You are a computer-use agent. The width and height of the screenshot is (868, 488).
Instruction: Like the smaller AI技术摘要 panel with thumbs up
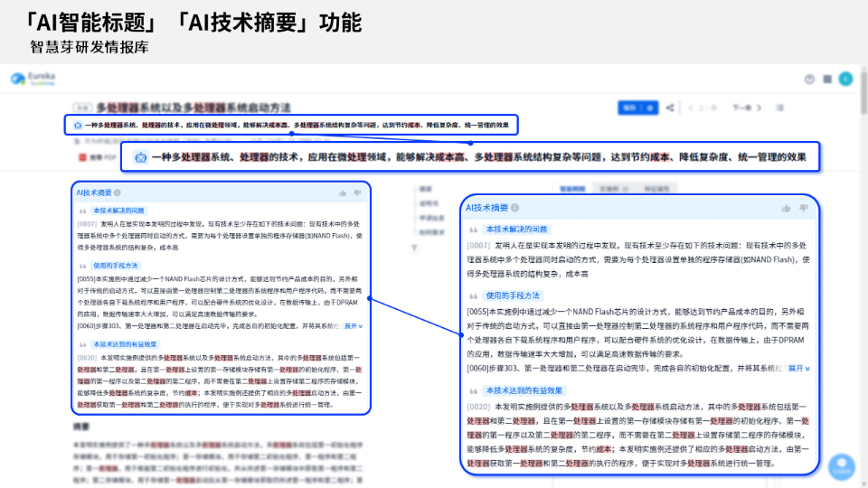pos(343,193)
